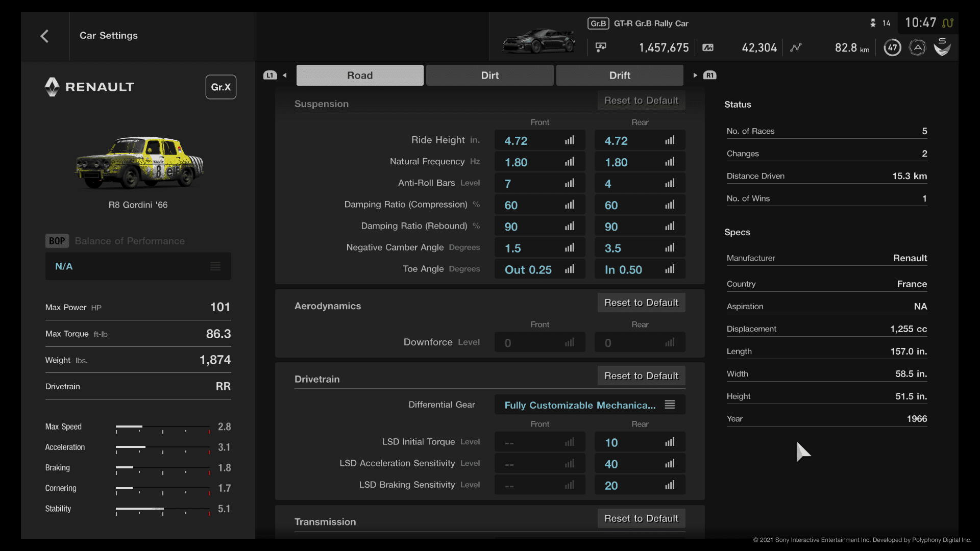This screenshot has width=980, height=551.
Task: Adjust front Negative Camber Angle 1.5
Action: point(540,248)
